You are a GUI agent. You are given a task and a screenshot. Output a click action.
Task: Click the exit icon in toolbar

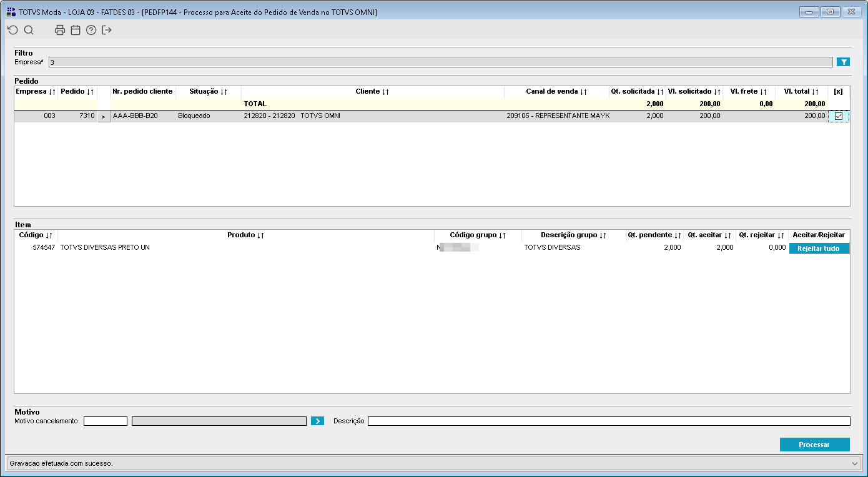pos(107,30)
